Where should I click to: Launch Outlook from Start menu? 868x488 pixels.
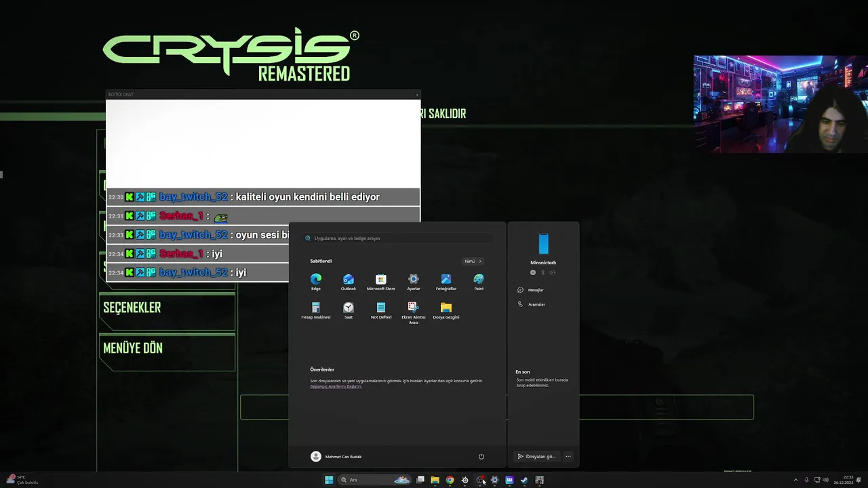[x=349, y=282]
